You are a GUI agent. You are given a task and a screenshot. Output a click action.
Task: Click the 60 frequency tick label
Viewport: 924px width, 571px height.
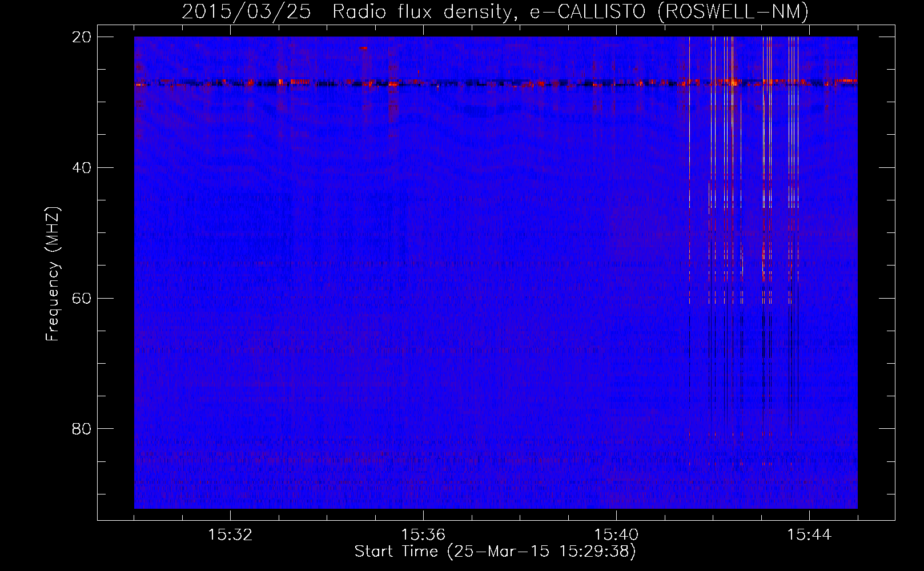[x=82, y=299]
